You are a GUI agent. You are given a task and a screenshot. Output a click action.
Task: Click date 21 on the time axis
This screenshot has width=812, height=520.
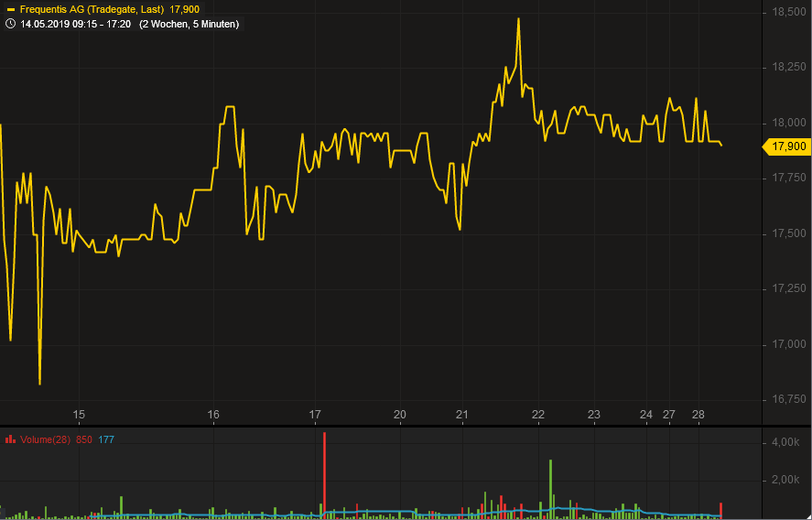point(462,415)
